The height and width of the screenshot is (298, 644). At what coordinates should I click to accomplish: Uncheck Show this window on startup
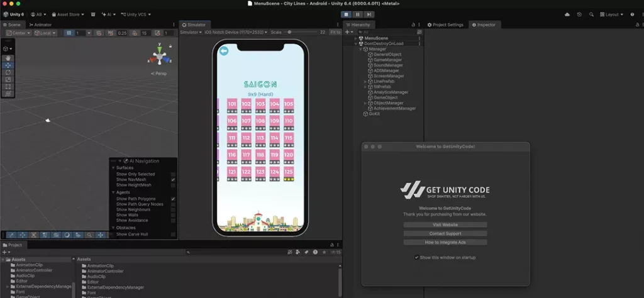417,258
